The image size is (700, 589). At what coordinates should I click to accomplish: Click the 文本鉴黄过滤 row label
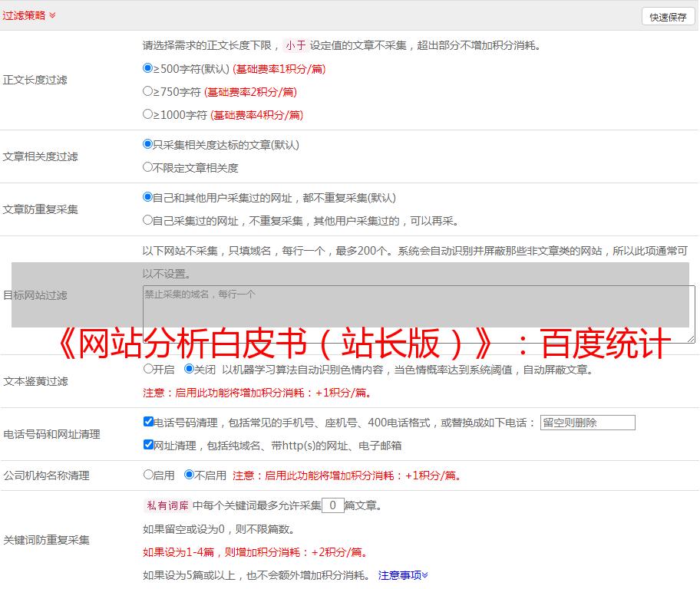point(36,381)
